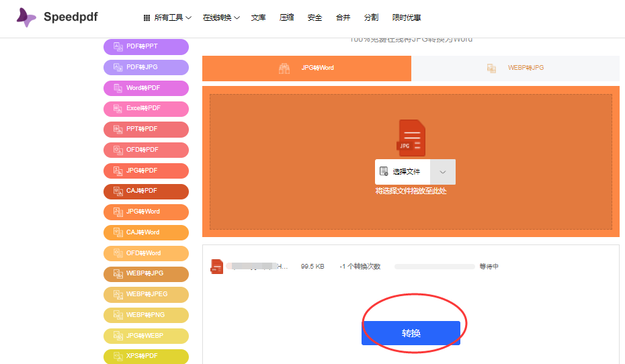The image size is (625, 364).
Task: Click the Word转PDF sidebar icon
Action: (x=118, y=88)
